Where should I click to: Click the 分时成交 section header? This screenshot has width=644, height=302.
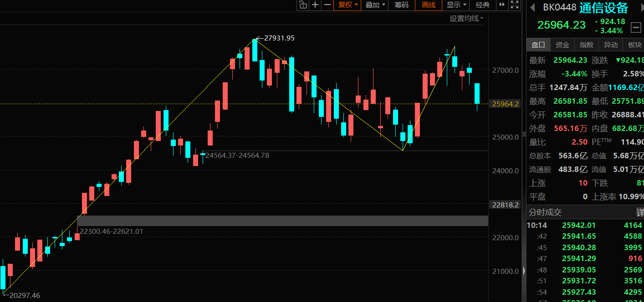[x=545, y=212]
